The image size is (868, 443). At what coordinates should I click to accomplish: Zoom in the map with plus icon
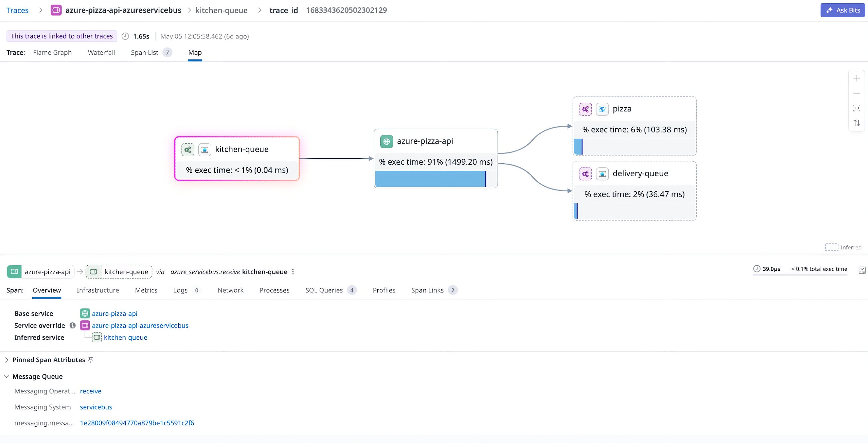click(x=857, y=78)
